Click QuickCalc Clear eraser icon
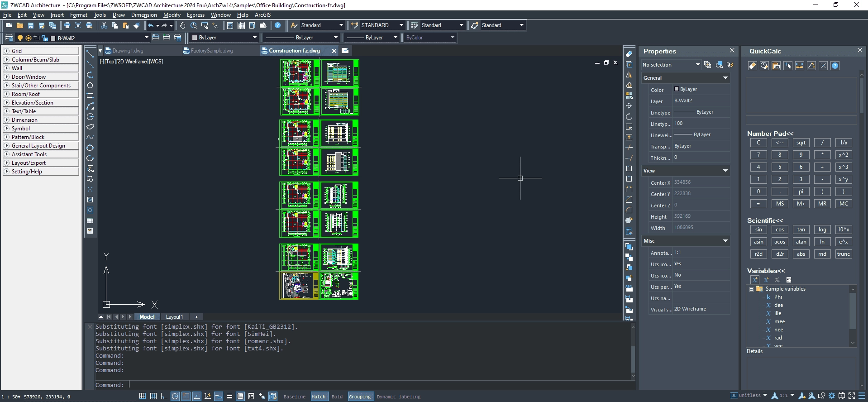Screen dimensions: 868x402 pyautogui.click(x=753, y=66)
